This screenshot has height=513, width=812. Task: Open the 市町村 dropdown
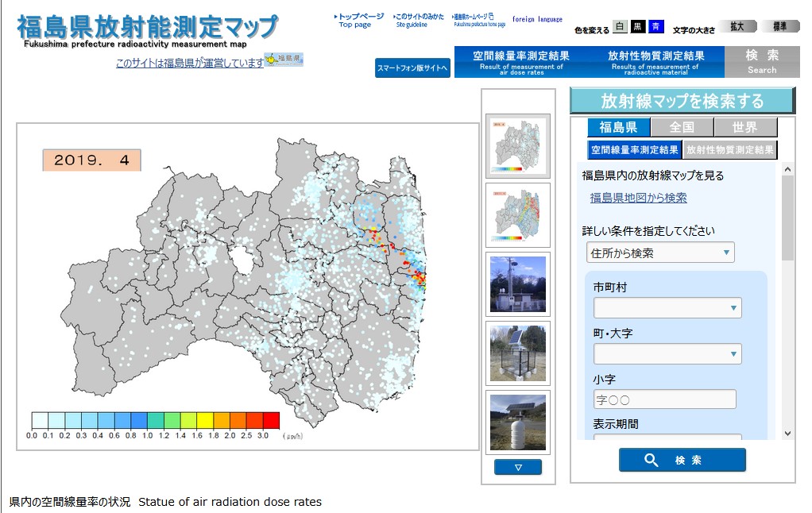(667, 308)
